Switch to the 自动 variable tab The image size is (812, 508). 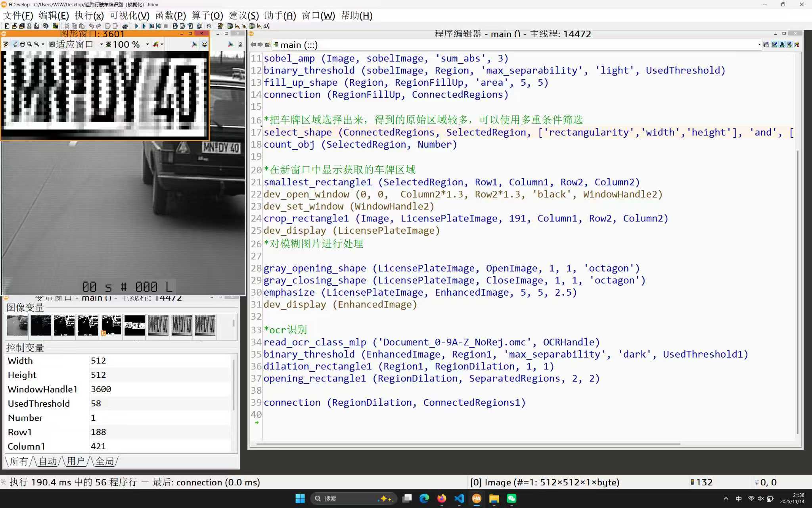coord(48,461)
